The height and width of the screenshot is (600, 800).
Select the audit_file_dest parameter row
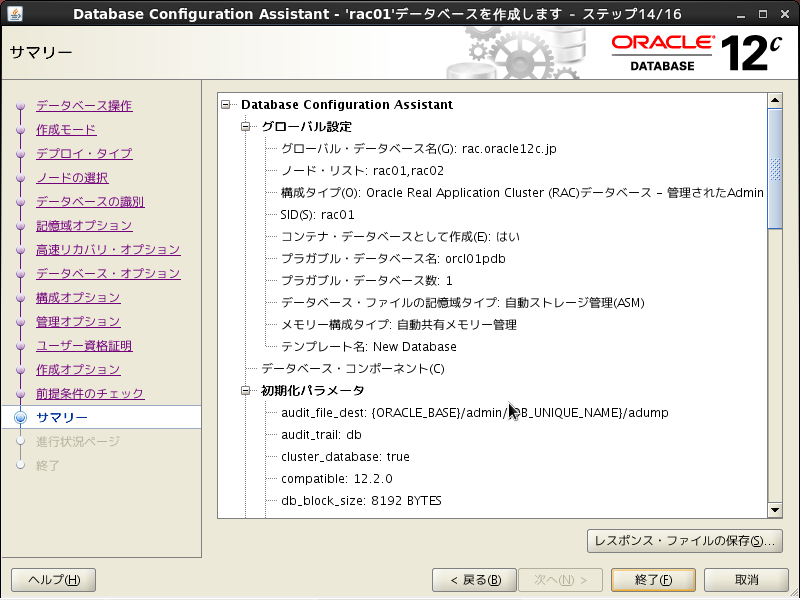click(x=474, y=413)
